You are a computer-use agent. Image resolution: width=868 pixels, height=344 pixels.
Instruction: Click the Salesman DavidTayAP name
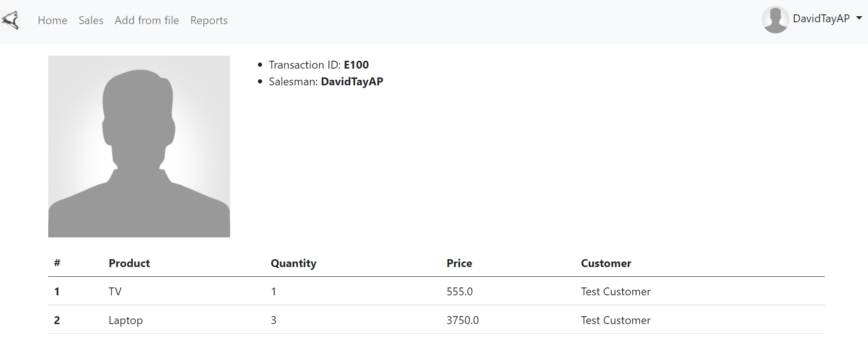352,82
